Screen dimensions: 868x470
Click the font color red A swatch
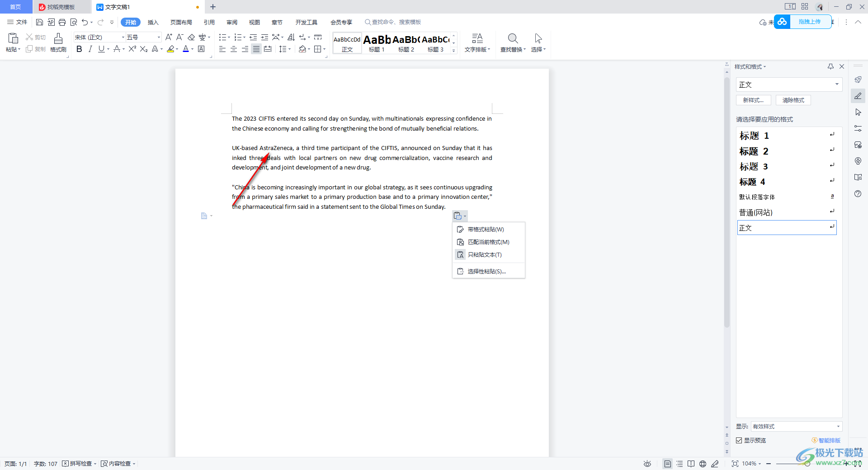pos(185,49)
